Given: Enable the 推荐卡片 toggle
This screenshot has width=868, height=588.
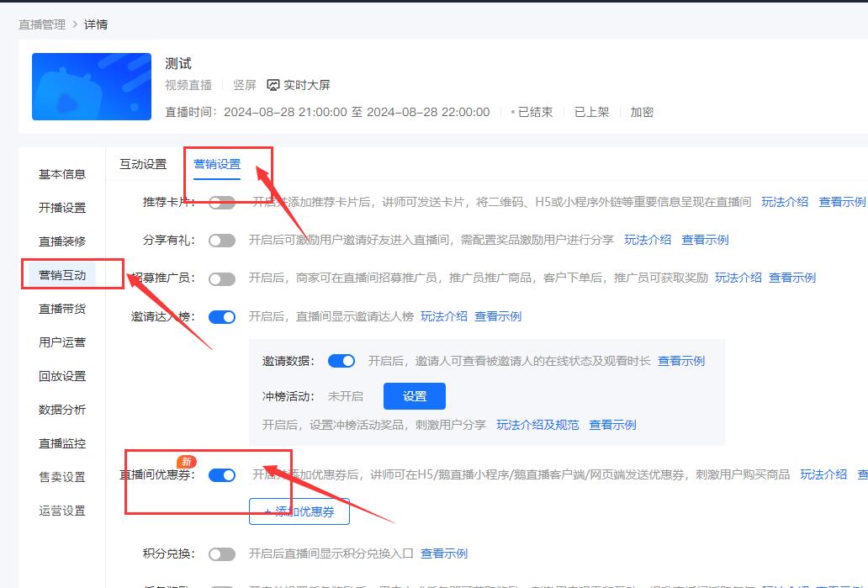Looking at the screenshot, I should pyautogui.click(x=222, y=201).
